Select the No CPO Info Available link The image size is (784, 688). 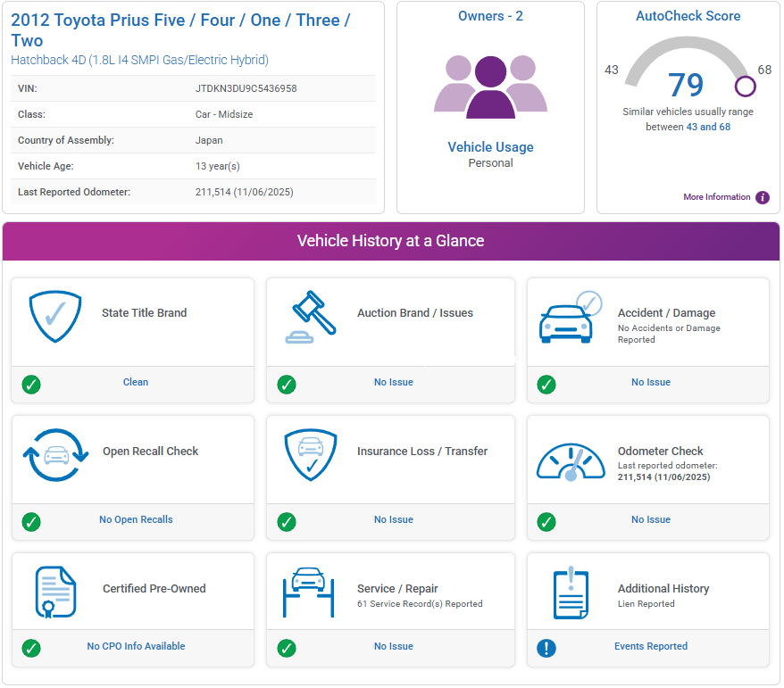(136, 646)
